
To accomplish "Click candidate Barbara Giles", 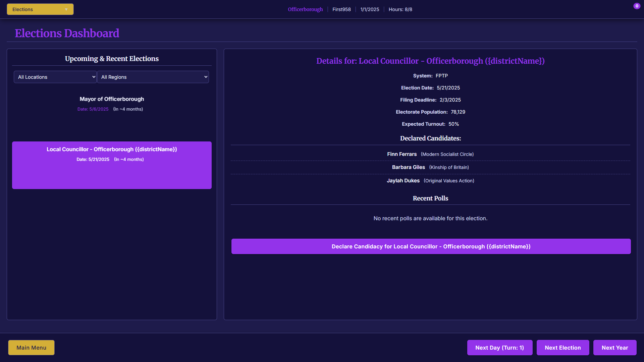I will pyautogui.click(x=408, y=167).
